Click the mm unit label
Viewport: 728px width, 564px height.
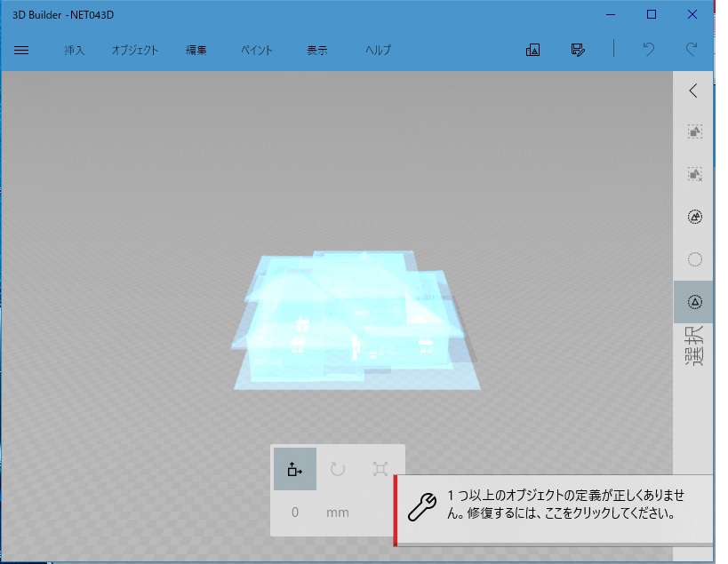pyautogui.click(x=338, y=512)
